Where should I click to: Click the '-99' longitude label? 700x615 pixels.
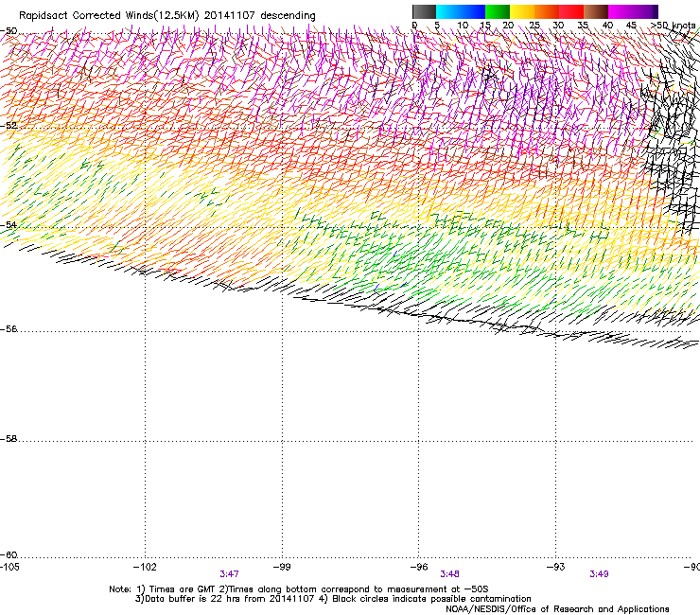point(282,567)
